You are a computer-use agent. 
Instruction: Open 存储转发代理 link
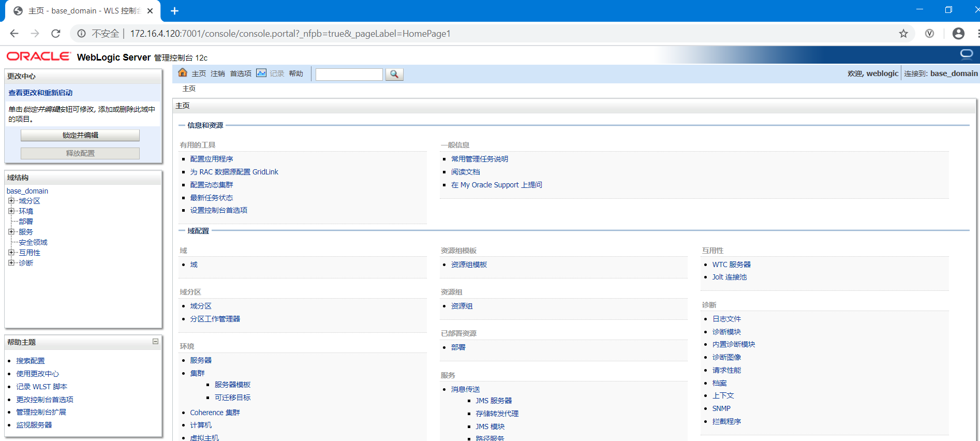(497, 414)
